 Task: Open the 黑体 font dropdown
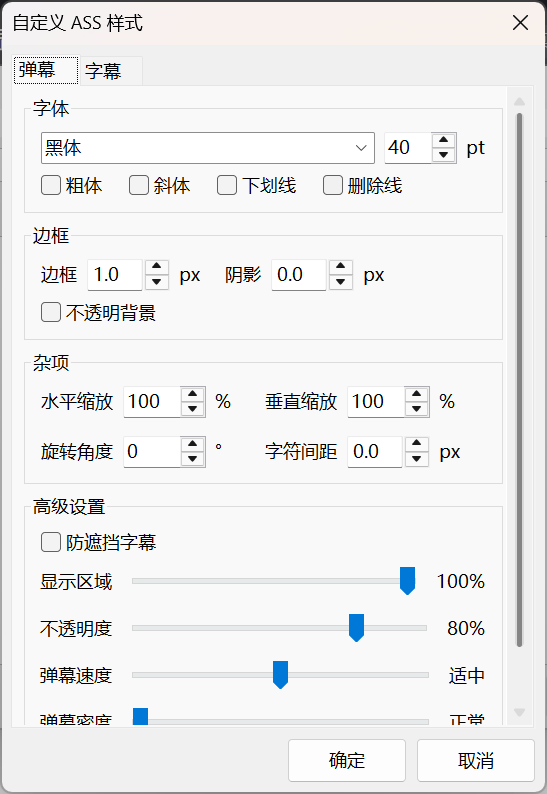pos(208,148)
